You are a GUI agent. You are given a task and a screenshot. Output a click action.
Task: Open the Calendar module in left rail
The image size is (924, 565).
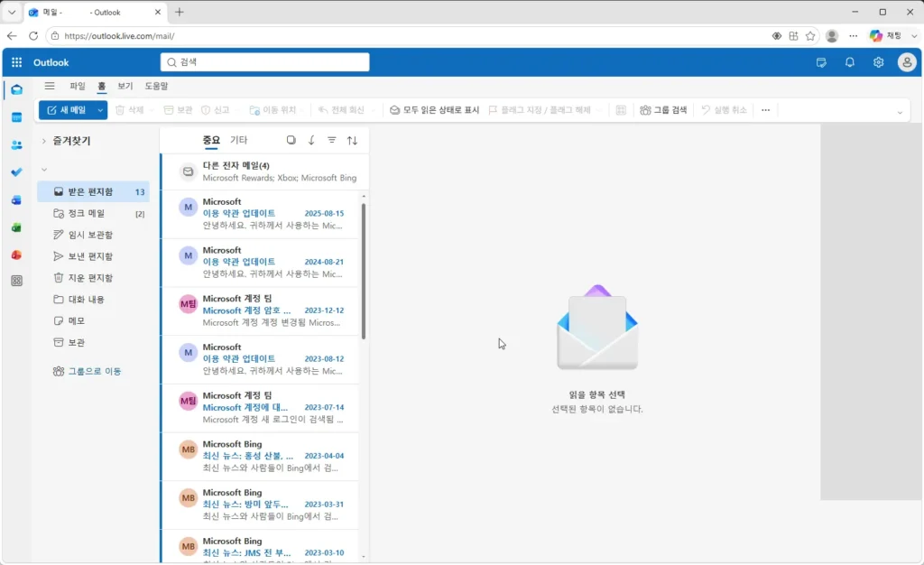[16, 117]
